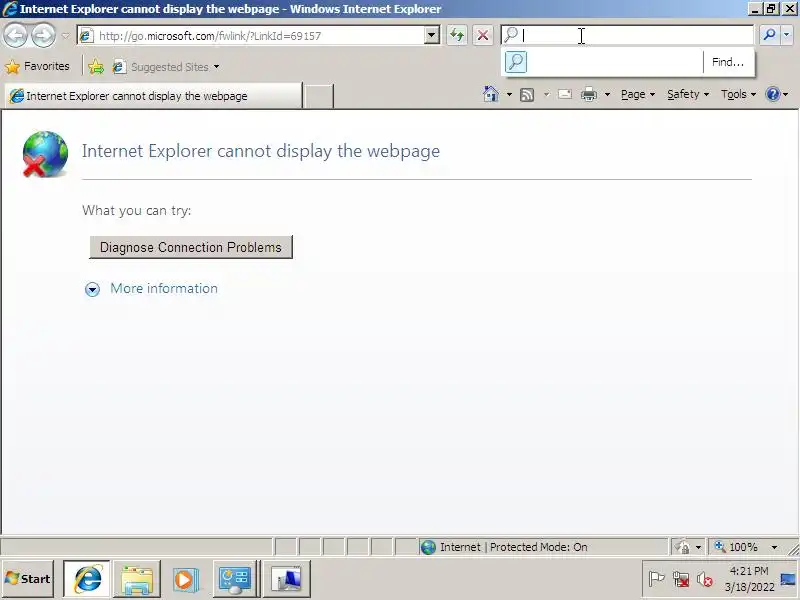Viewport: 800px width, 600px height.
Task: Click the Action Center flag tray icon
Action: (x=656, y=579)
